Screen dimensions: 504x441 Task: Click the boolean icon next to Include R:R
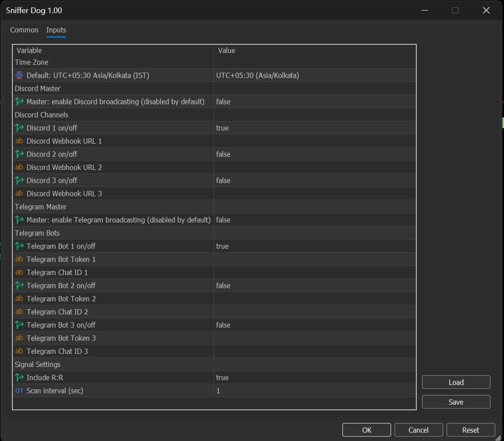pos(19,377)
